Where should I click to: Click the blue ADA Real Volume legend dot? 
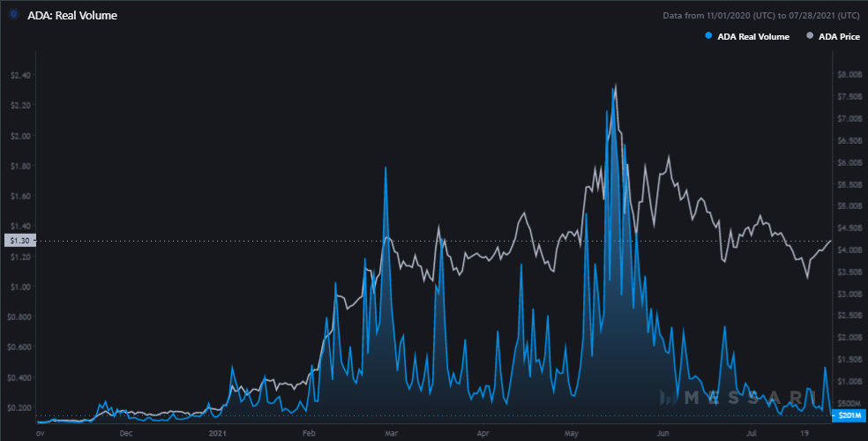pos(707,36)
